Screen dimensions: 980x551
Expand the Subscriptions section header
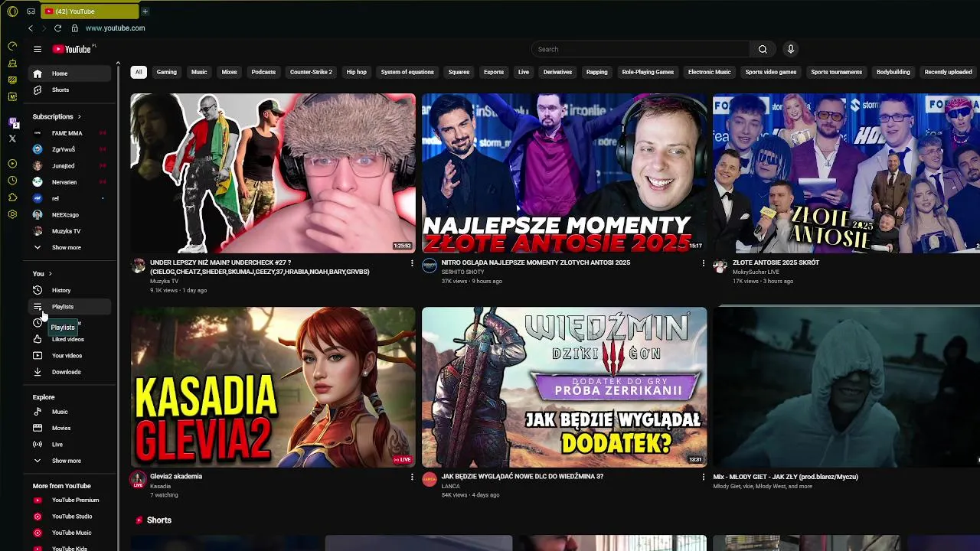(57, 117)
